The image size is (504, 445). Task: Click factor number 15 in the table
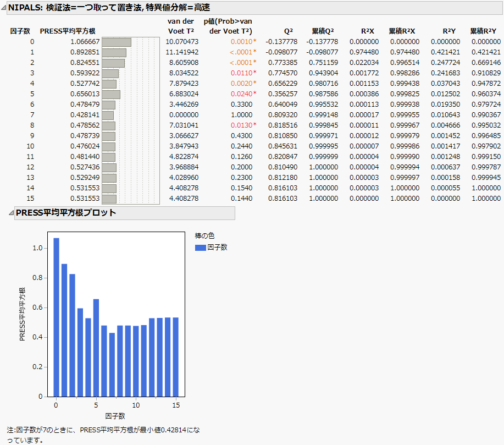(x=30, y=199)
